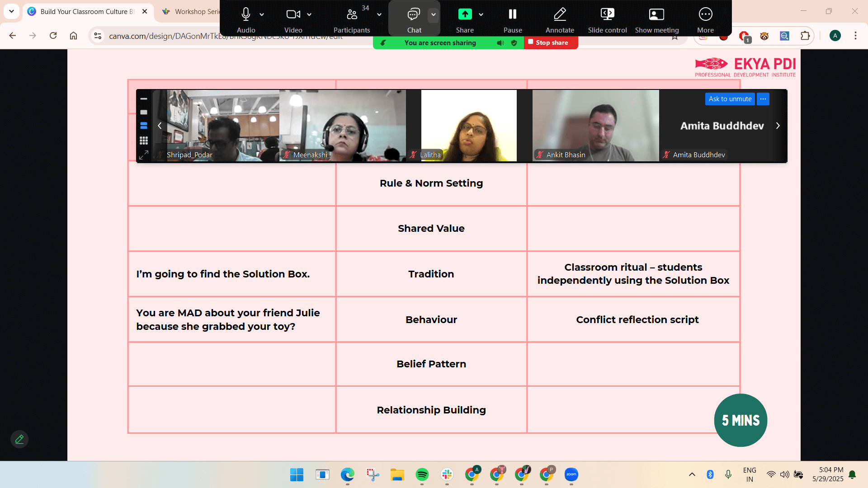The width and height of the screenshot is (868, 488).
Task: Select Ankit Bhasin's video thumbnail
Action: 595,126
